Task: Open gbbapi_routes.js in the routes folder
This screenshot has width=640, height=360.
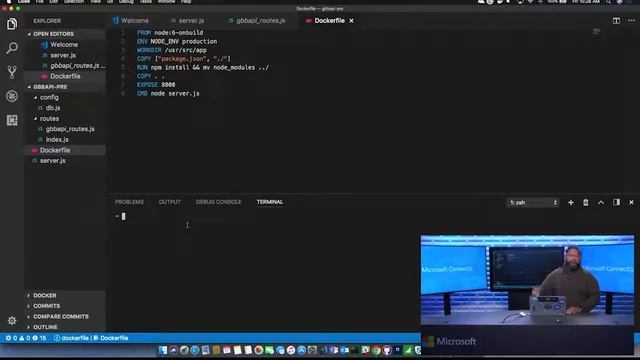Action: (70, 129)
